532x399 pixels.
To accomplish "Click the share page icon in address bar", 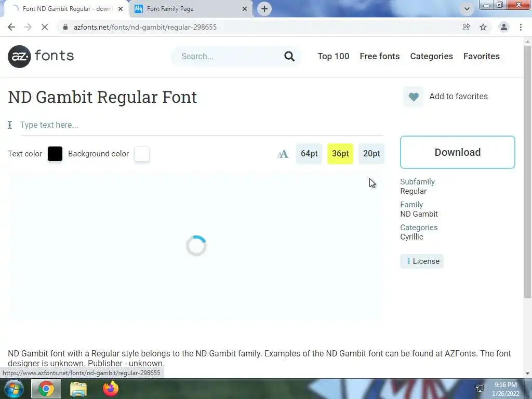I will [x=466, y=27].
